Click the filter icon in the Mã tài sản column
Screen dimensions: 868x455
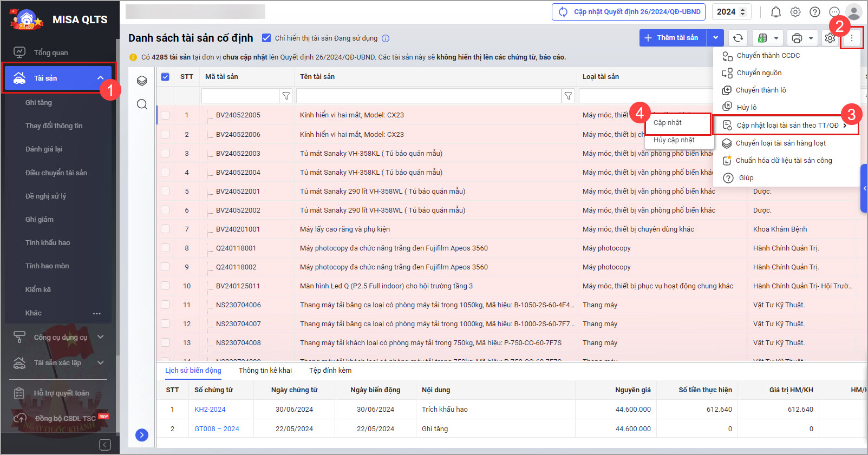pos(286,96)
